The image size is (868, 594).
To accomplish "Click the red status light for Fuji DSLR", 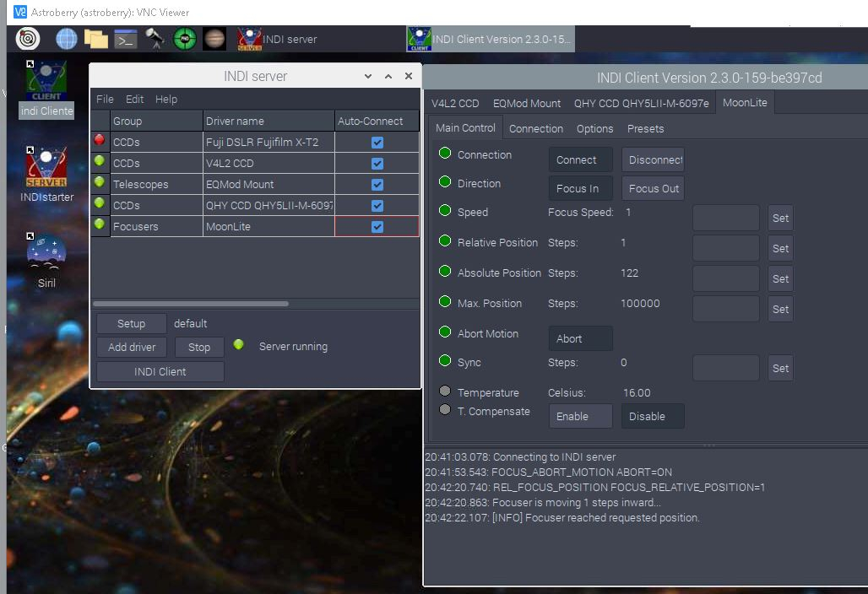I will (x=100, y=140).
